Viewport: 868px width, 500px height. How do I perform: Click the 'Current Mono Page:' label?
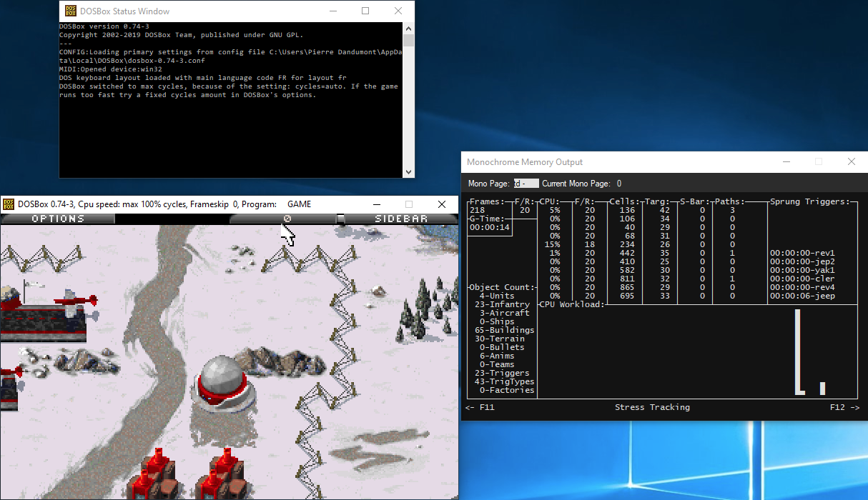point(576,184)
